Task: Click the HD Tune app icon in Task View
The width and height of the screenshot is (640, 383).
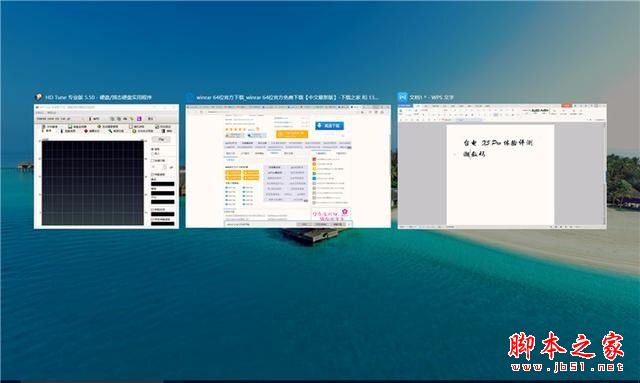Action: click(x=39, y=97)
